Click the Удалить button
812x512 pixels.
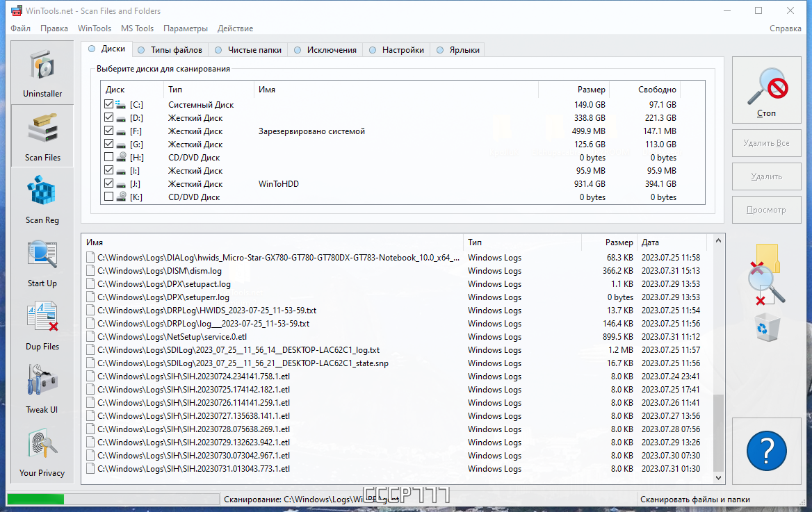point(766,176)
